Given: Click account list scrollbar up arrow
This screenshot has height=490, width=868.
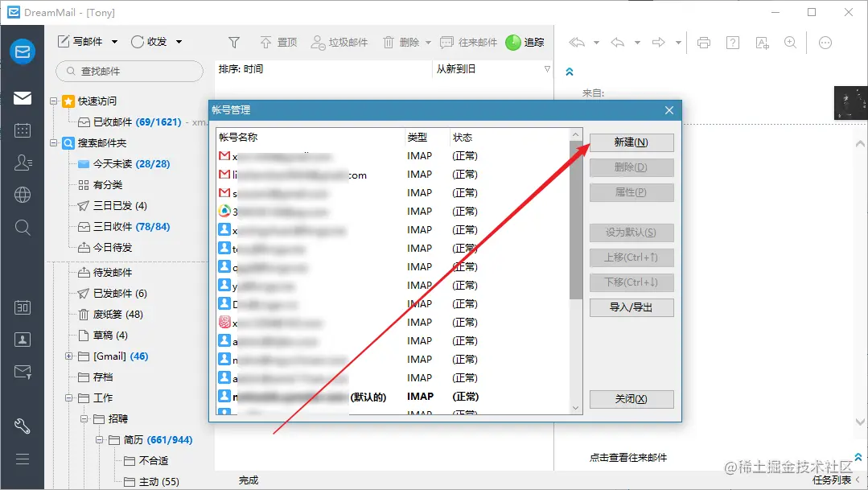Looking at the screenshot, I should [576, 134].
